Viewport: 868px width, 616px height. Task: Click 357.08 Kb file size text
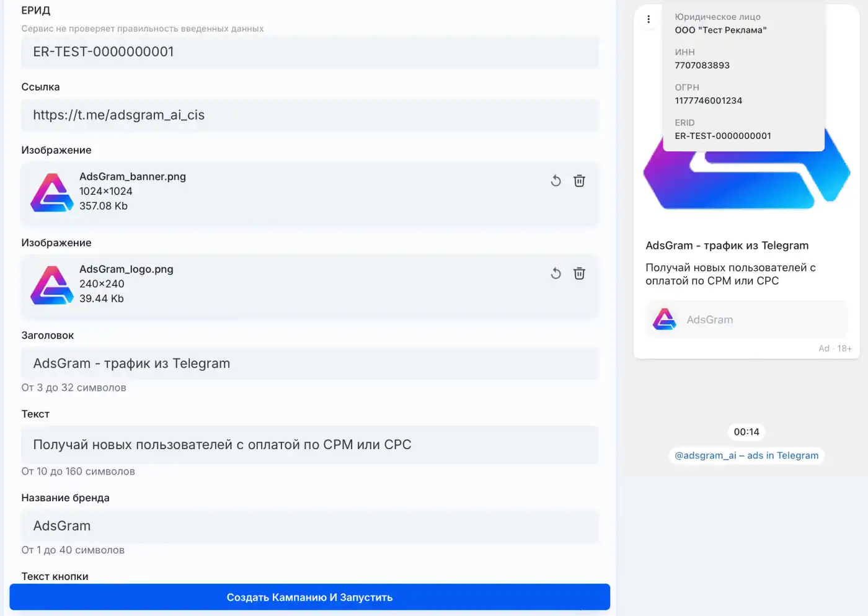coord(104,206)
